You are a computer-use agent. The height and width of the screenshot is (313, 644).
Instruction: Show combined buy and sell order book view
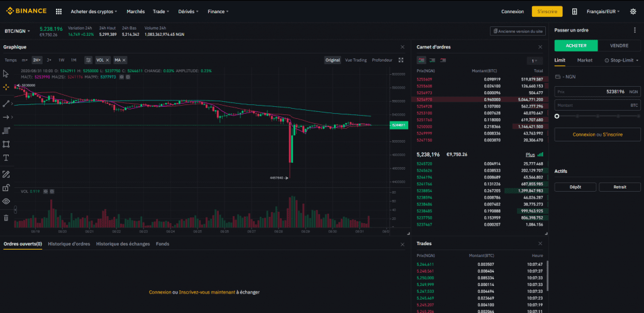[x=421, y=60]
